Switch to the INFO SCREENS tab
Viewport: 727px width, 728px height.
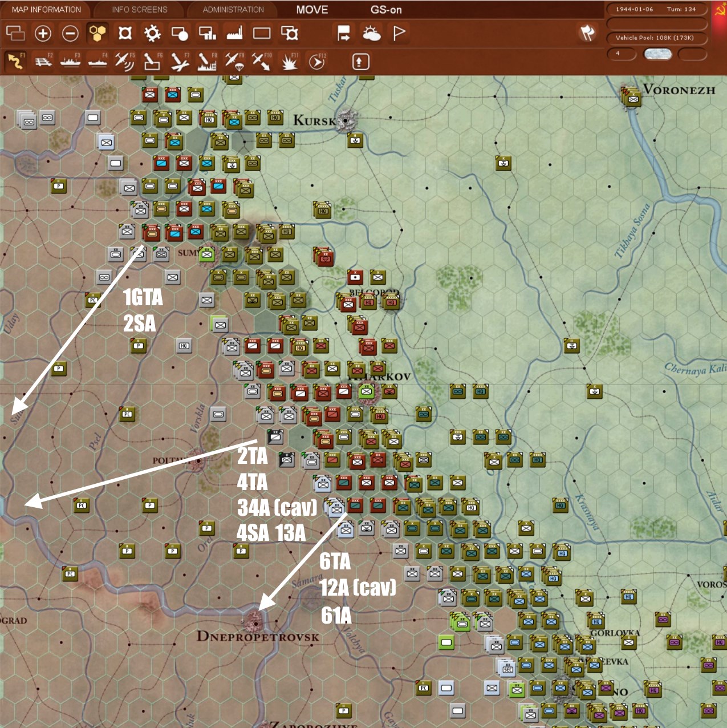click(140, 9)
